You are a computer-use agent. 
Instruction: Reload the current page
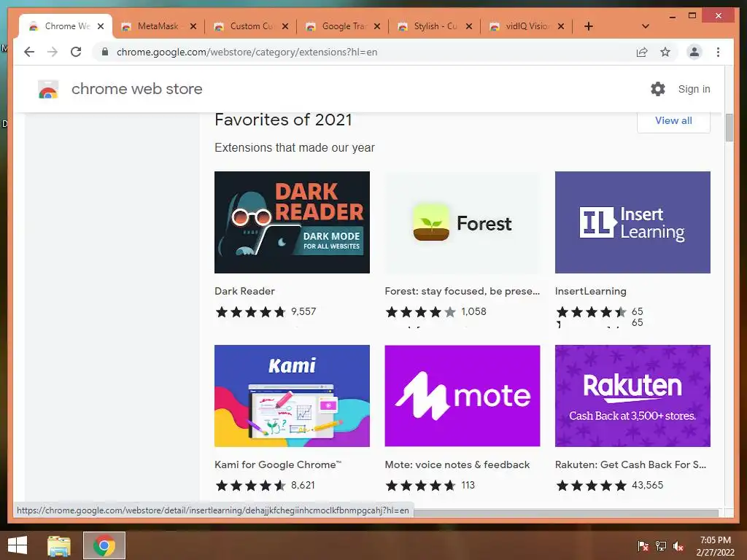click(76, 52)
